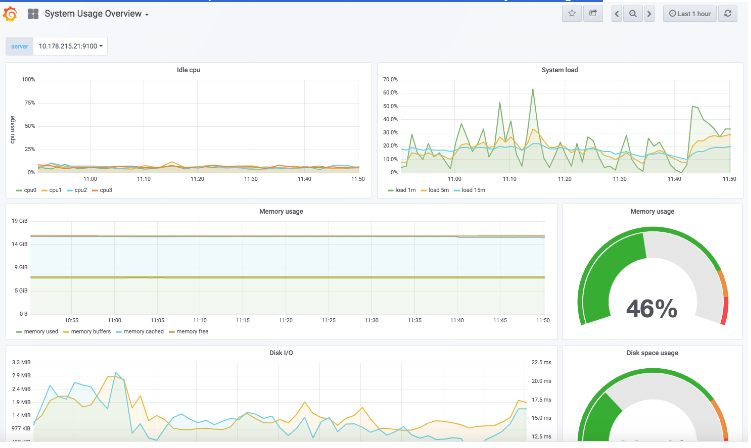Toggle cpu3 series in Idle cpu legend
Viewport: 751px width, 448px height.
point(102,190)
